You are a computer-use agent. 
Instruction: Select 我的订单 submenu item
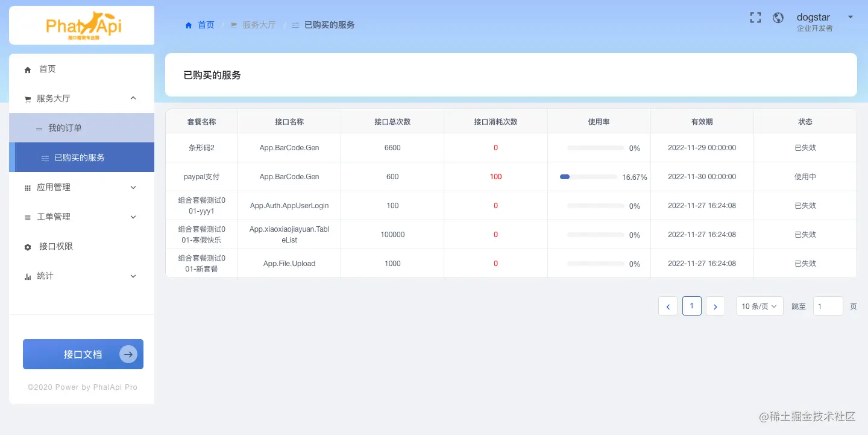click(x=81, y=128)
